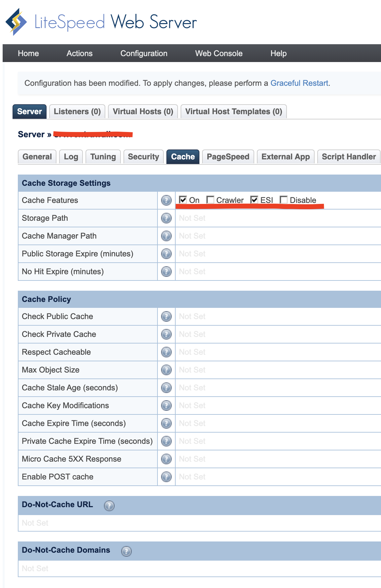
Task: Enable the Crawler checkbox
Action: point(210,200)
